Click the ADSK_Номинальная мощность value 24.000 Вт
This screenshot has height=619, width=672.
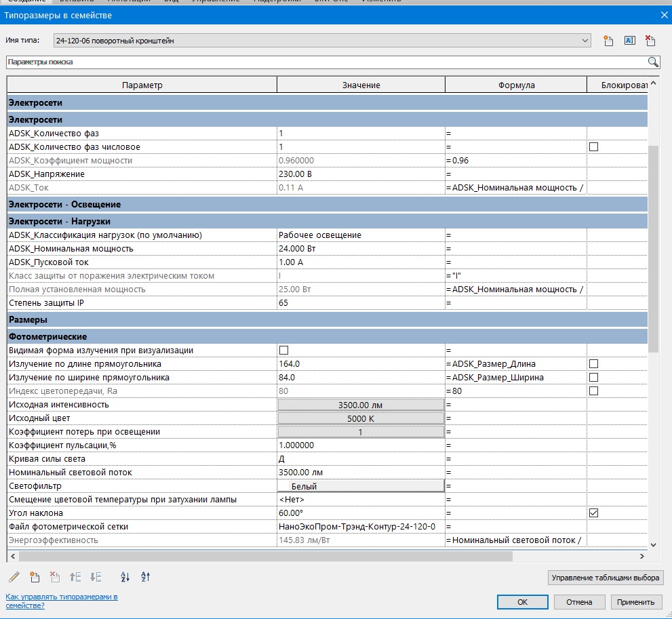pyautogui.click(x=361, y=248)
